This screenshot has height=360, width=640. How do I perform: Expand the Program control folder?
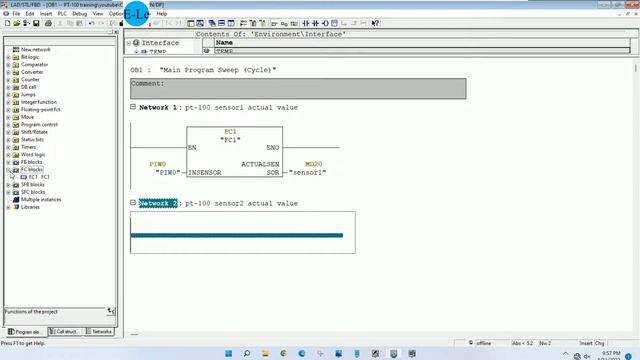[8, 124]
